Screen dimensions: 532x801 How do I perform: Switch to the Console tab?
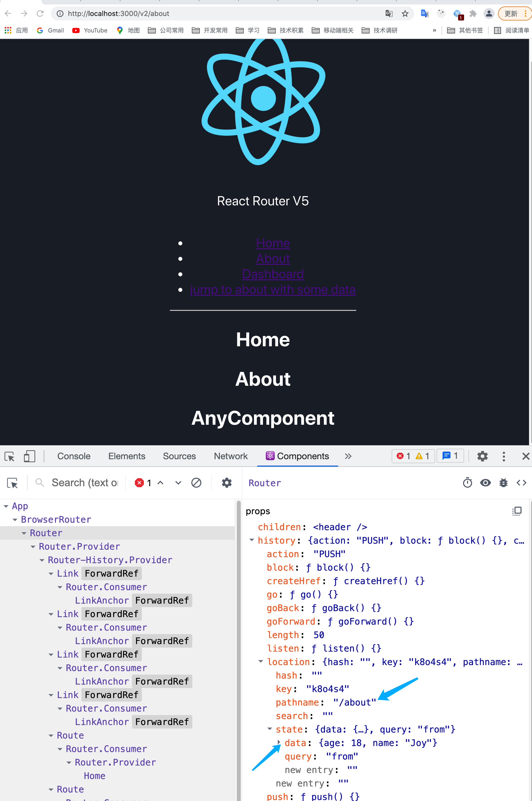(74, 456)
